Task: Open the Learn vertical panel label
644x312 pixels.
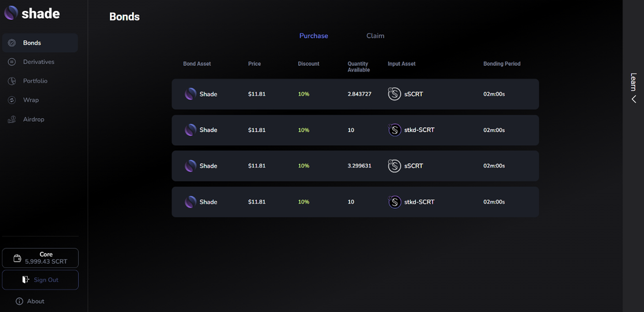Action: click(634, 82)
